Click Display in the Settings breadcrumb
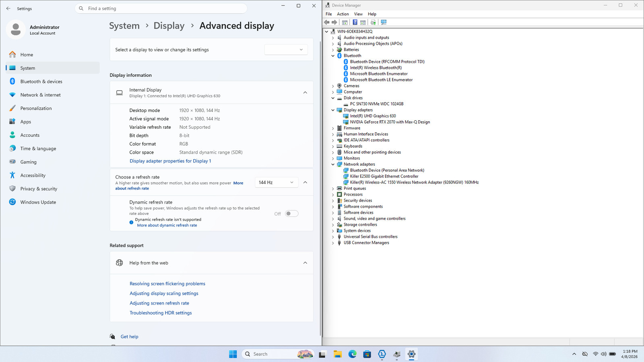Image resolution: width=644 pixels, height=362 pixels. pyautogui.click(x=169, y=26)
